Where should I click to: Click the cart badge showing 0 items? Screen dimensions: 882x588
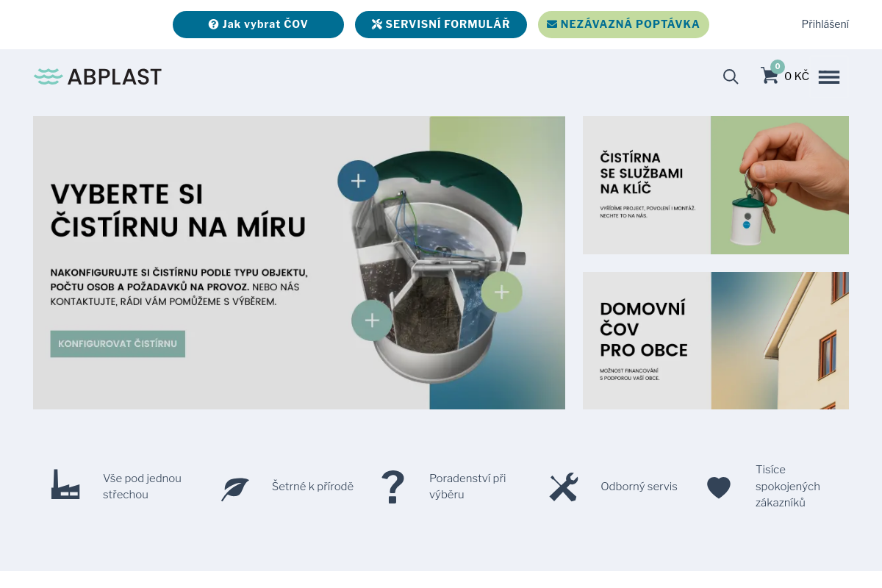coord(778,66)
